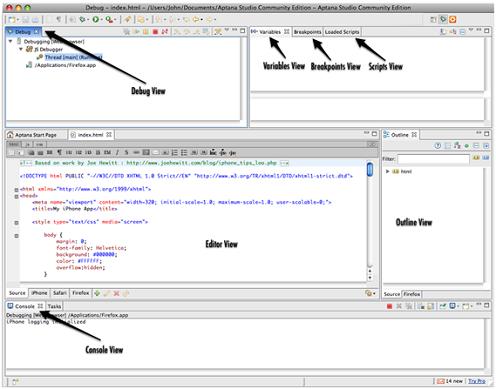The width and height of the screenshot is (496, 389).
Task: Click the horizontal rule icon in editor toolbar
Action: [136, 153]
